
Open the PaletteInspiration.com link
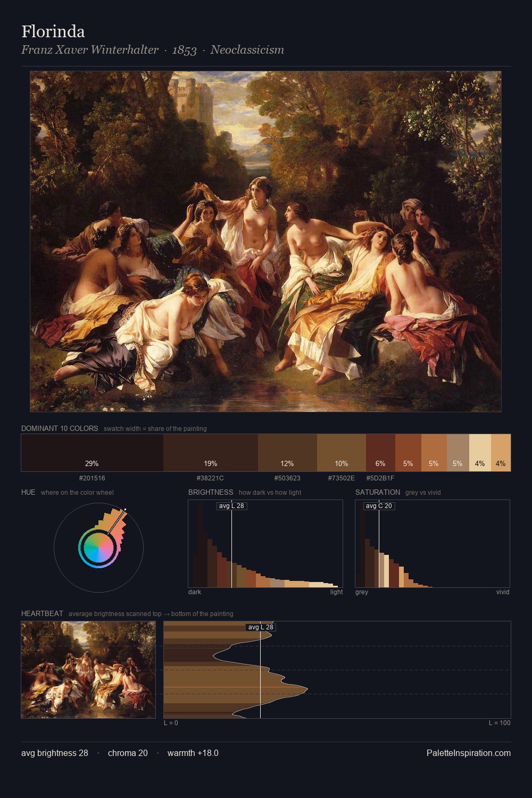click(469, 753)
